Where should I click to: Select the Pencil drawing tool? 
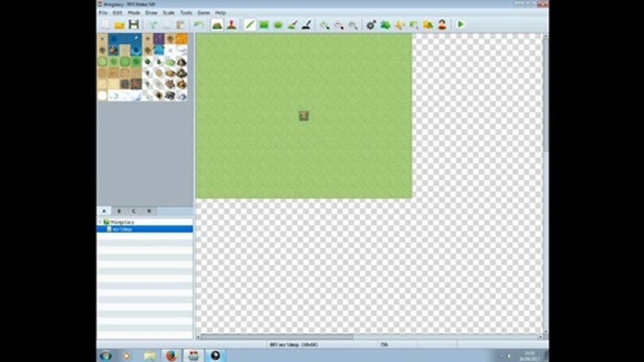pyautogui.click(x=250, y=25)
